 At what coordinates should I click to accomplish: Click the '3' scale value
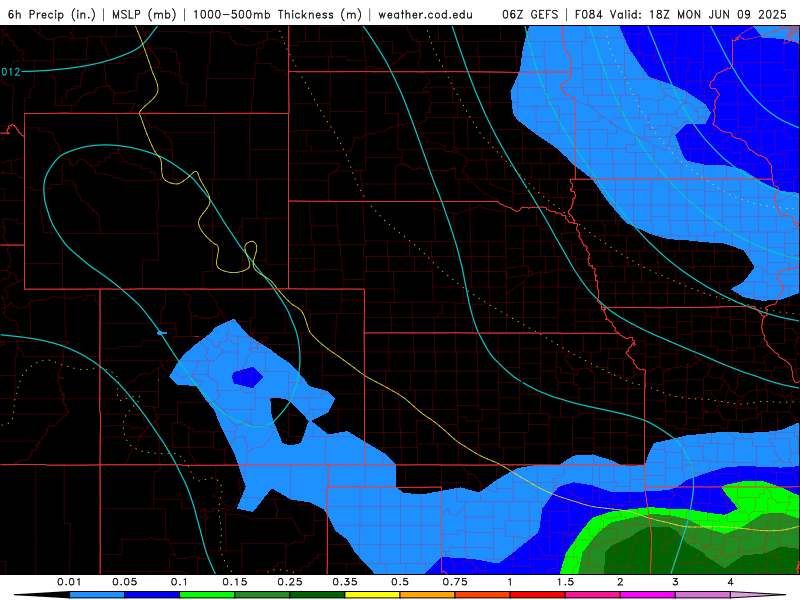676,582
